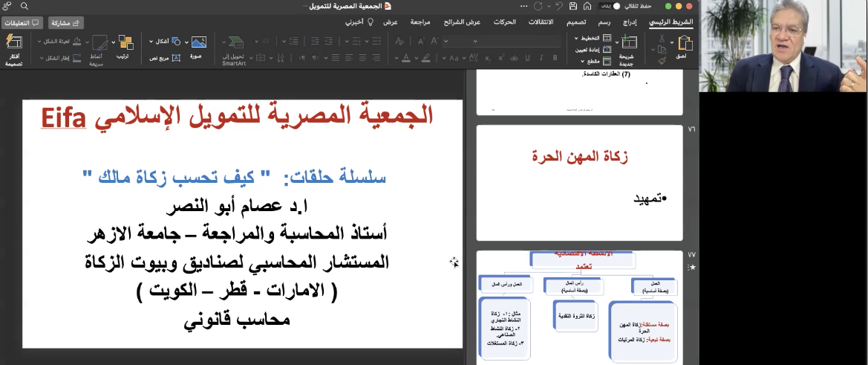Copy selection with the copy icon

coord(662,49)
